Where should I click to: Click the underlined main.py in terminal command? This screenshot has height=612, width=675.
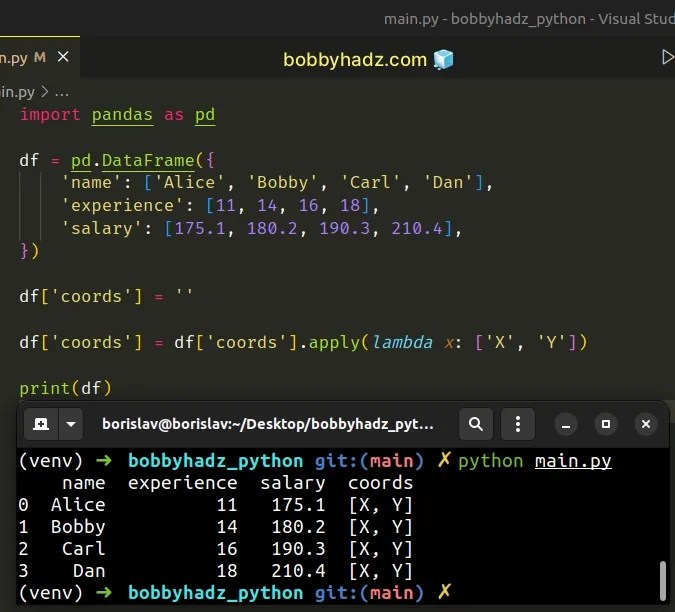click(573, 461)
